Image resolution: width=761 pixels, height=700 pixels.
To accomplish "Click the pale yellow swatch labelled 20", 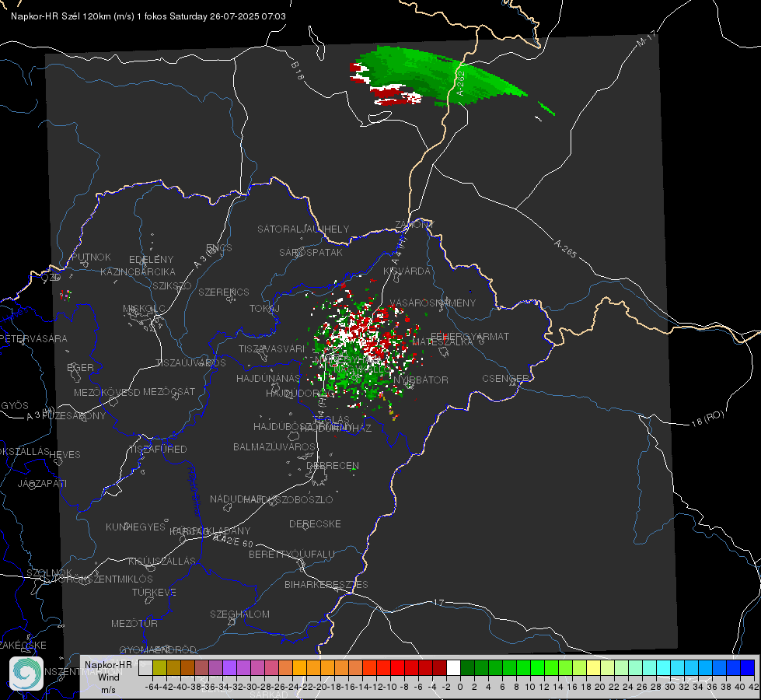I will coord(594,668).
